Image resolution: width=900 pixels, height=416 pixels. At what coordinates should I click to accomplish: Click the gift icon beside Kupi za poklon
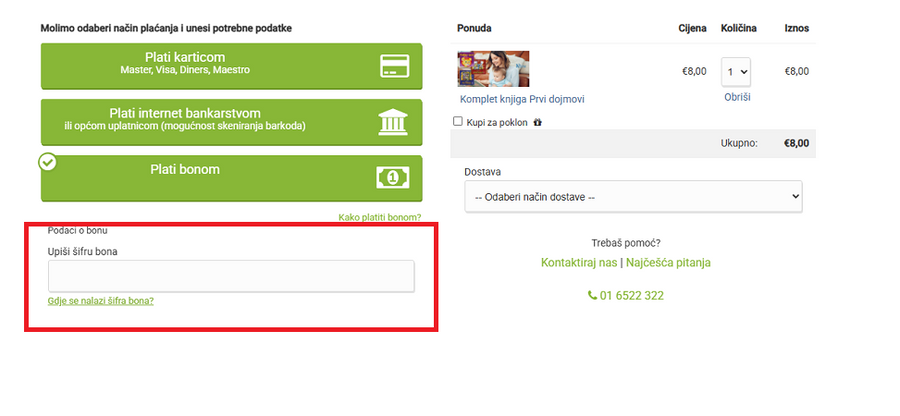point(538,122)
